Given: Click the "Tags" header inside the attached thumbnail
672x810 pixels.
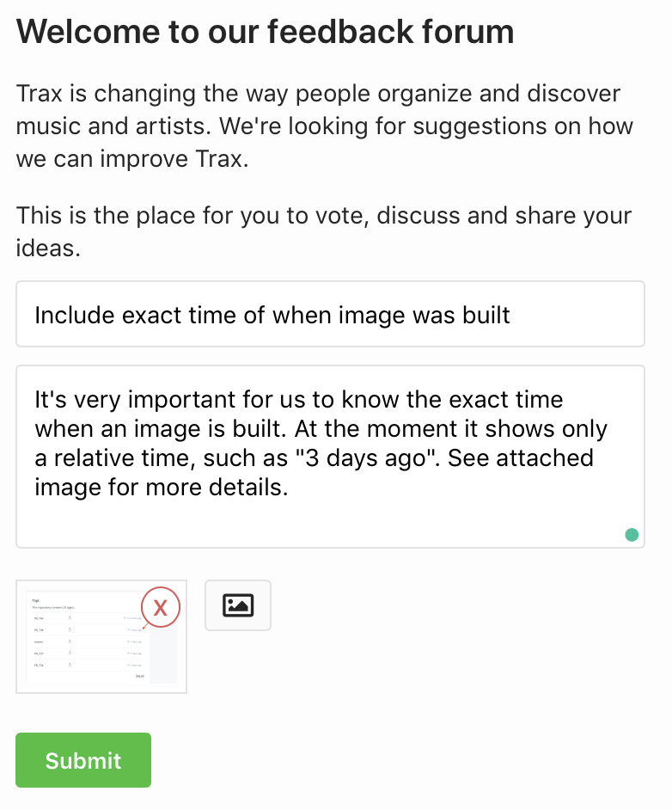Looking at the screenshot, I should point(35,600).
